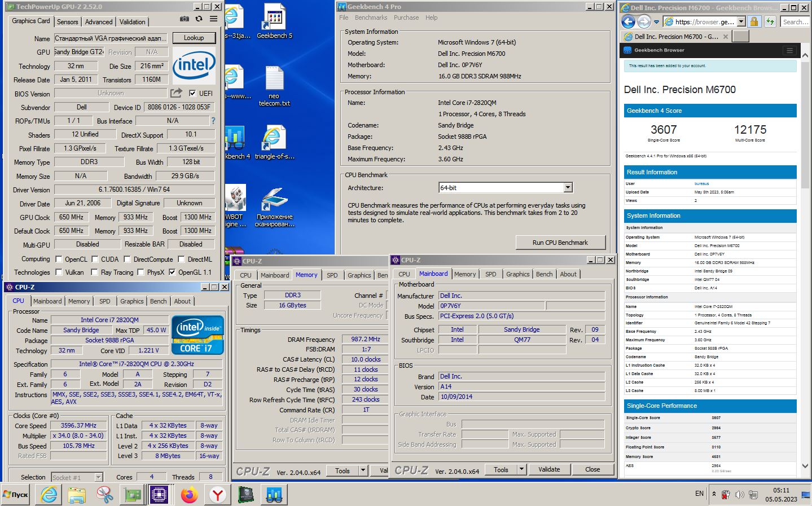Open SPD tab in CPU-Z Mainboard window
This screenshot has width=812, height=506.
pyautogui.click(x=491, y=274)
